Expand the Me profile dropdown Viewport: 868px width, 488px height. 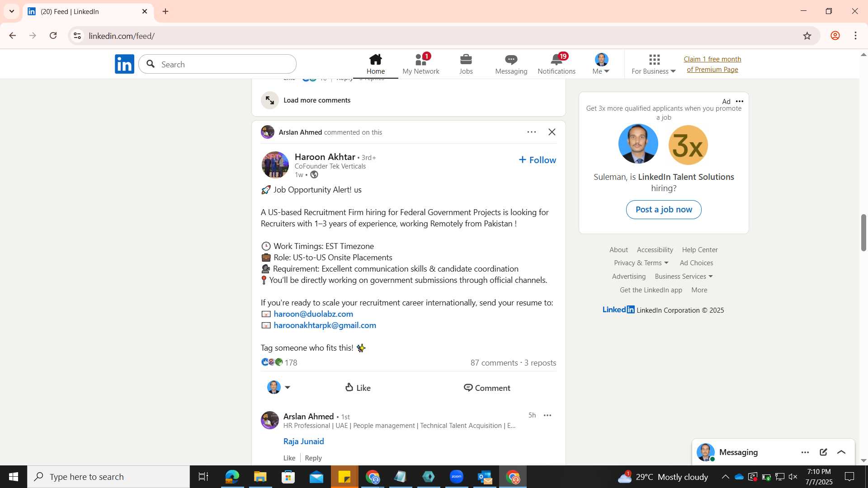click(601, 64)
